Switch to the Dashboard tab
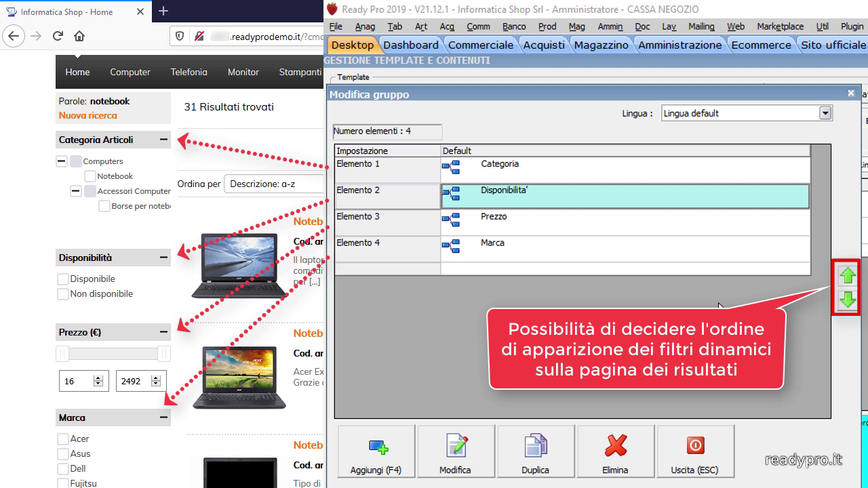Screen dimensions: 868x488 pyautogui.click(x=411, y=45)
